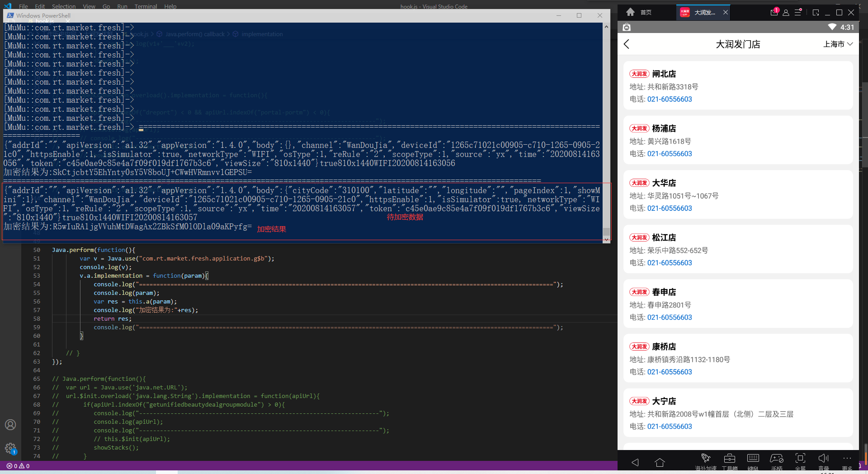Open VS Code Manage gear icon

[10, 448]
